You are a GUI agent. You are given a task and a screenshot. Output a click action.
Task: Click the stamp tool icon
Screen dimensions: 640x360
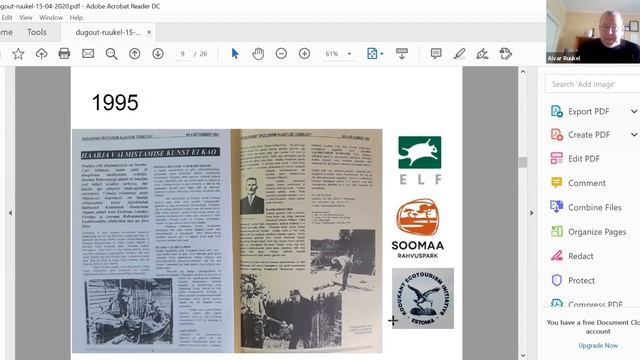[x=506, y=53]
